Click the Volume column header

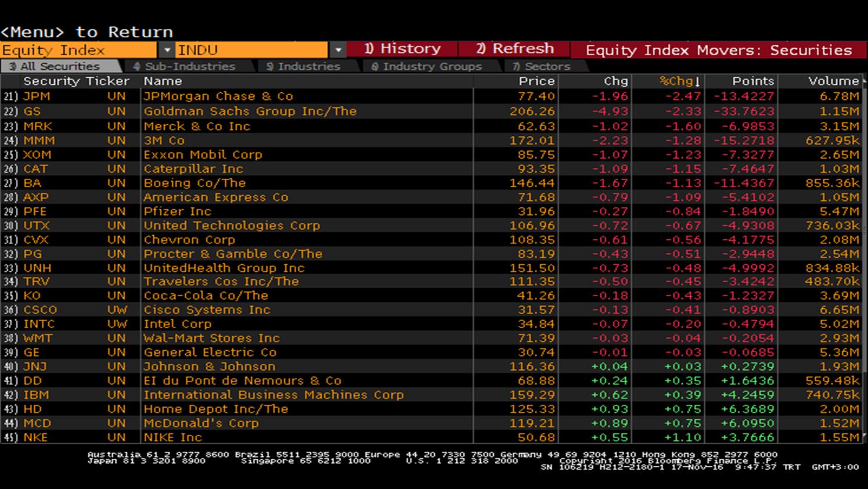(834, 81)
